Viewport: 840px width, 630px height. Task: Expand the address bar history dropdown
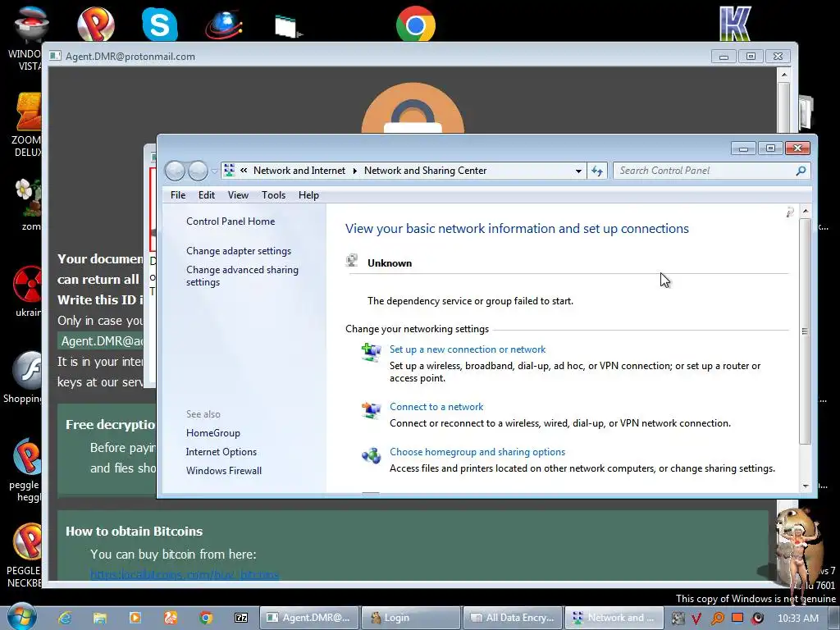pyautogui.click(x=578, y=171)
